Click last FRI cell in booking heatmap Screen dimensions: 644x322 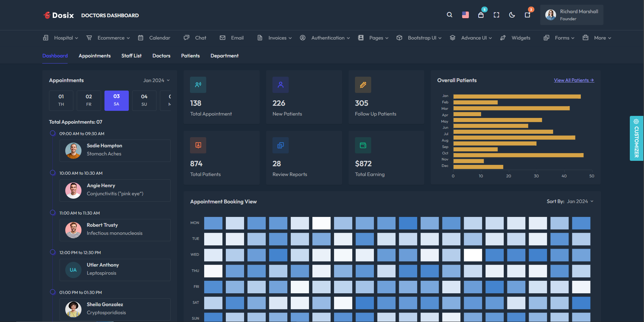(581, 287)
